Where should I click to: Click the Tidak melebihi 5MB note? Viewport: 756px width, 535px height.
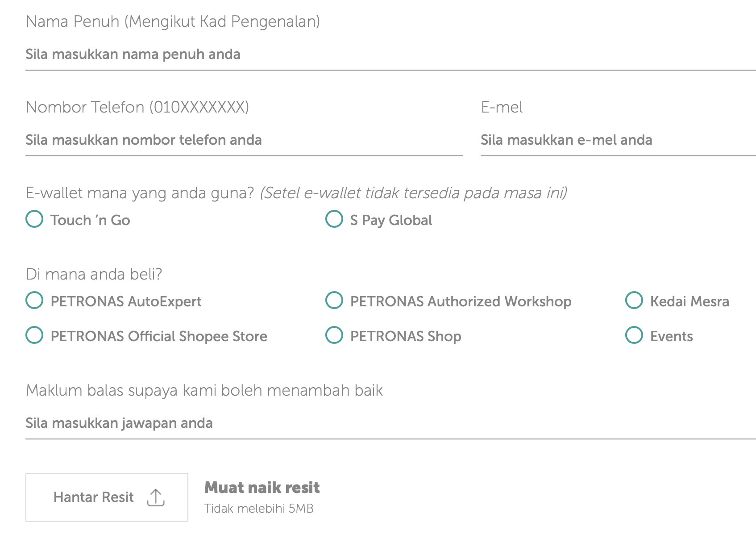click(x=259, y=509)
